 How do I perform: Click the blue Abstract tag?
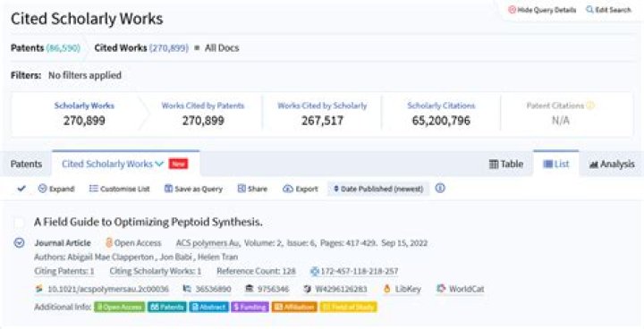pos(208,307)
